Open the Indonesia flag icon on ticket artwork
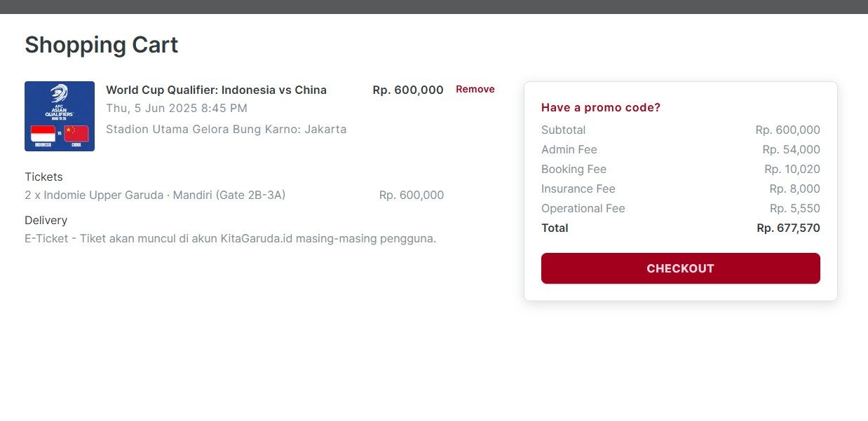This screenshot has width=868, height=421. [x=43, y=133]
